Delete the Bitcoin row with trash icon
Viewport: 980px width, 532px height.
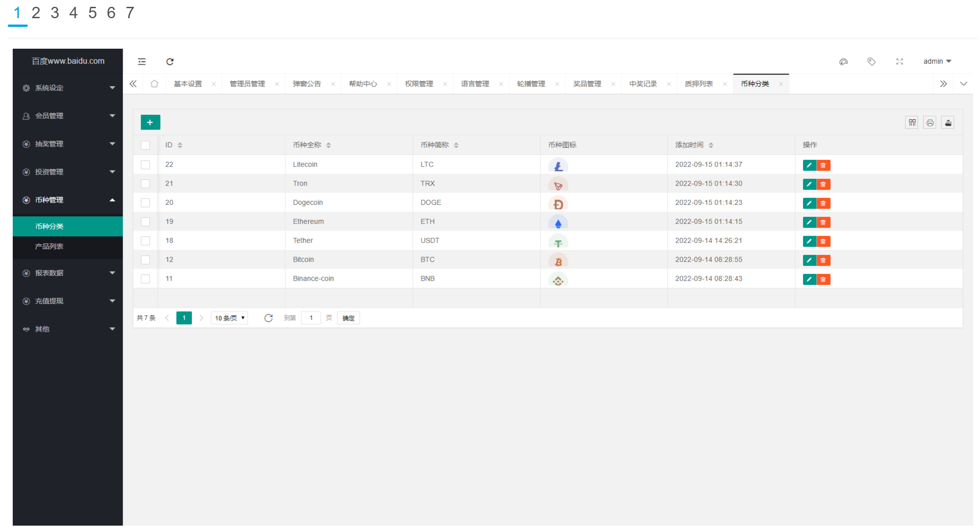(x=823, y=260)
